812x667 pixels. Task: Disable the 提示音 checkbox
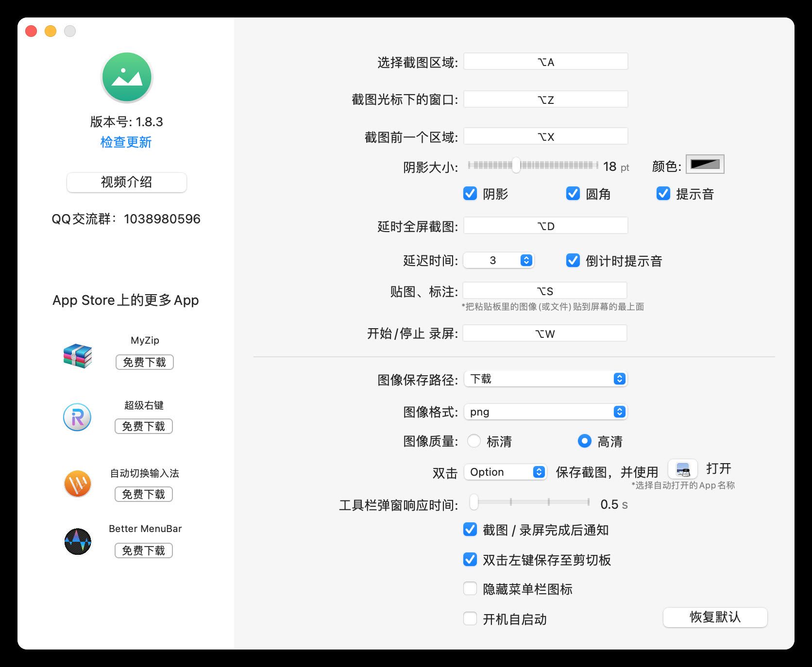[x=663, y=193]
